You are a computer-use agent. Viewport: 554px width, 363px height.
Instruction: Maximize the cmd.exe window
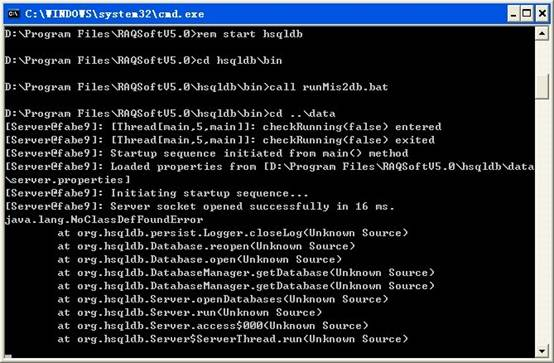[526, 14]
